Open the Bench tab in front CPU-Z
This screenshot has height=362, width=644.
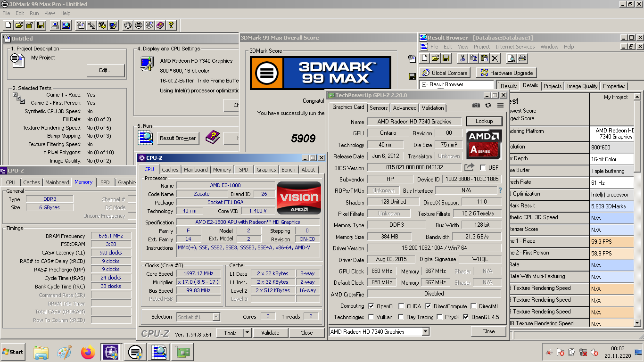coord(289,170)
